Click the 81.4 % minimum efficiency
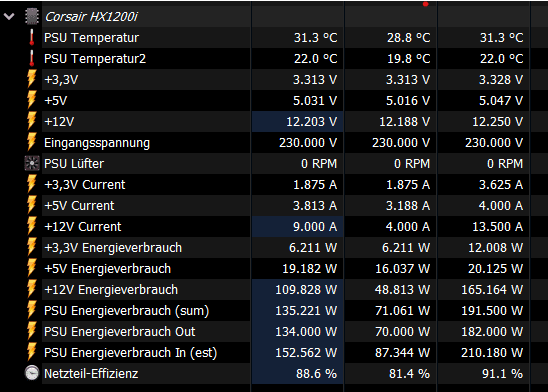The height and width of the screenshot is (392, 548). pos(410,373)
